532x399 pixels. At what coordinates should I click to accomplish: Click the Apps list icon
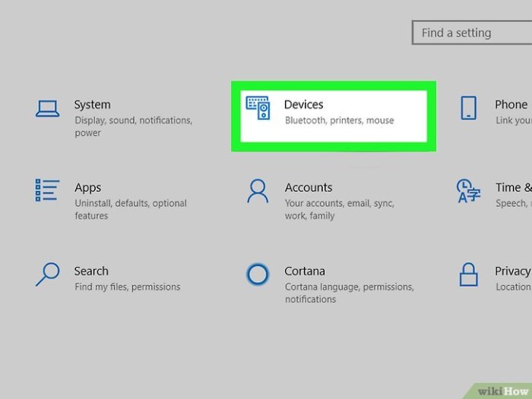tap(47, 190)
